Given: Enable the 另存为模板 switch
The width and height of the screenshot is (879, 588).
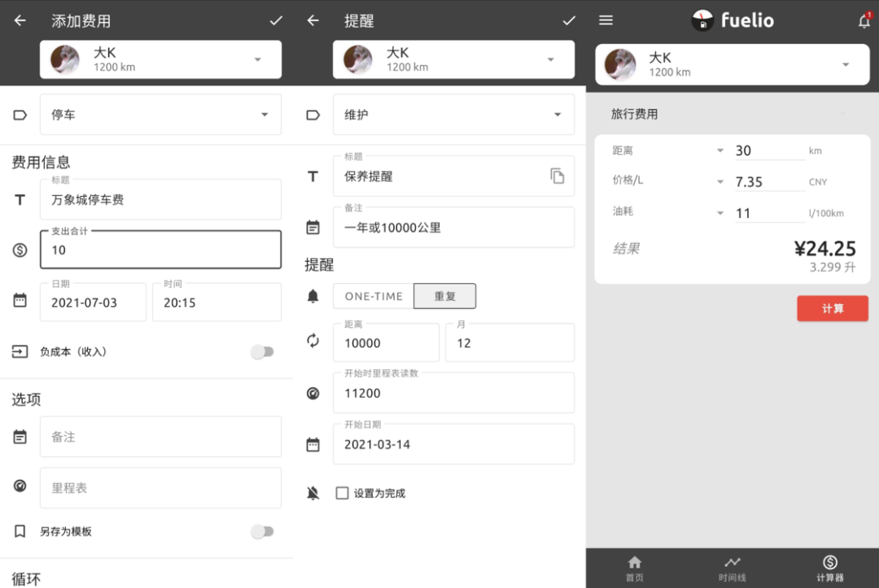Looking at the screenshot, I should pos(262,531).
